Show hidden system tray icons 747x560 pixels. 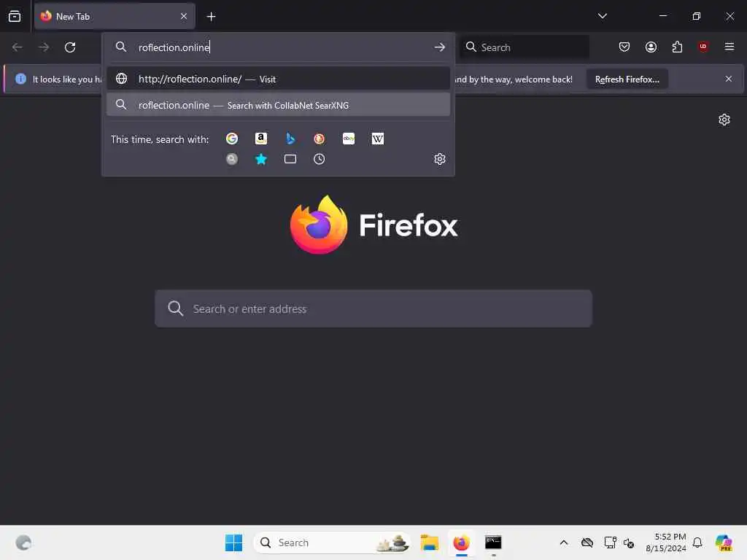(564, 542)
